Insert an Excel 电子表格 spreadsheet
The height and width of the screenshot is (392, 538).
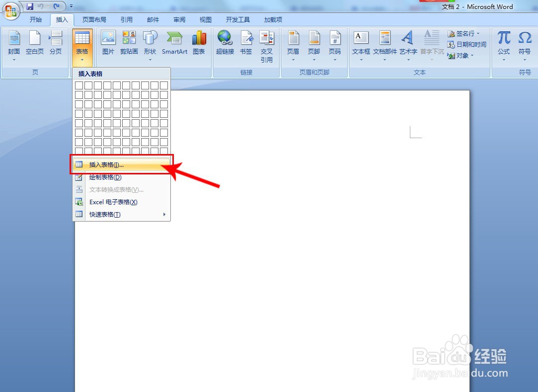112,202
